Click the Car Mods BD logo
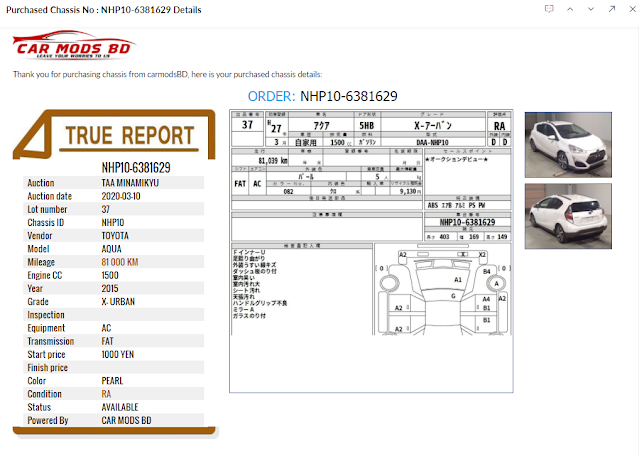Viewport: 639px width, 456px height. click(x=73, y=44)
